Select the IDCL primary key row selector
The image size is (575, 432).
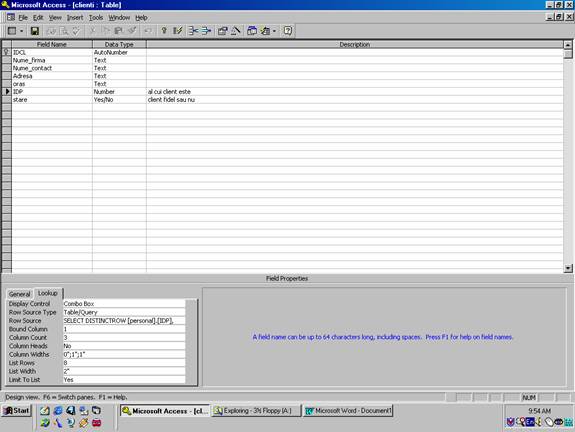pos(7,52)
